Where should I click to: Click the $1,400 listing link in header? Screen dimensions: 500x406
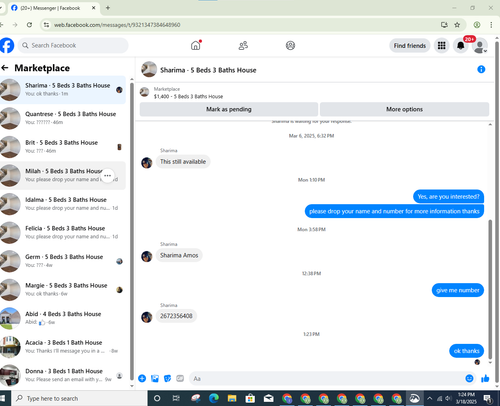(x=188, y=96)
